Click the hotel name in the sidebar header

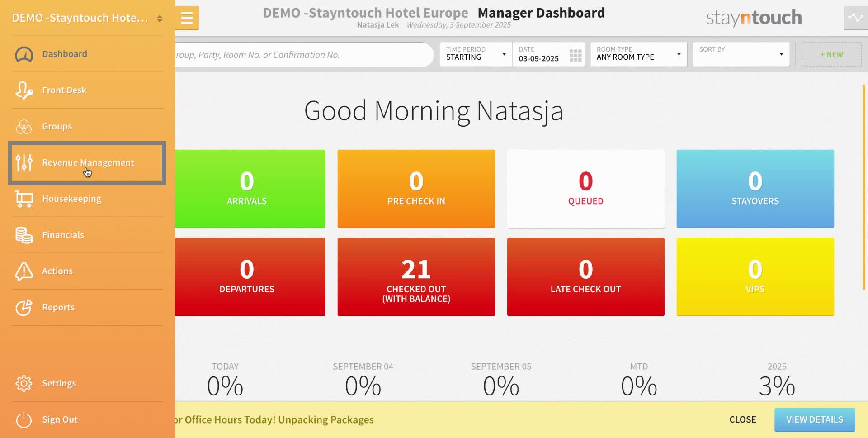80,18
